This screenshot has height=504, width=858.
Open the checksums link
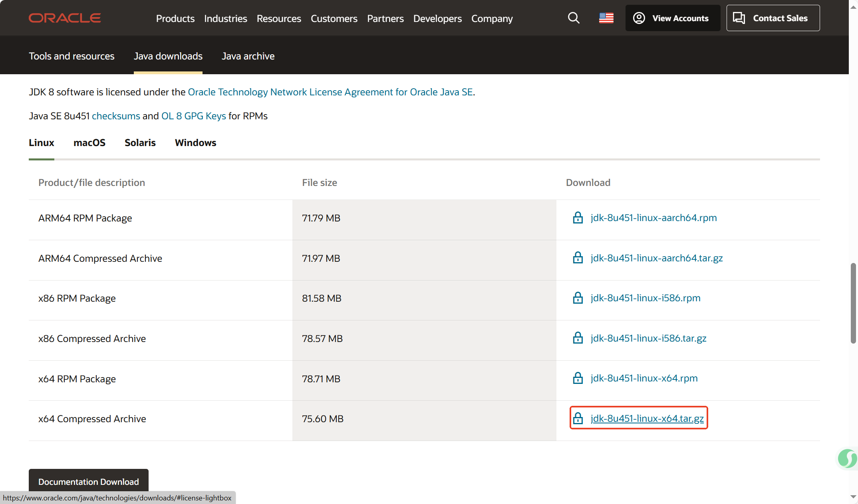[x=116, y=116]
